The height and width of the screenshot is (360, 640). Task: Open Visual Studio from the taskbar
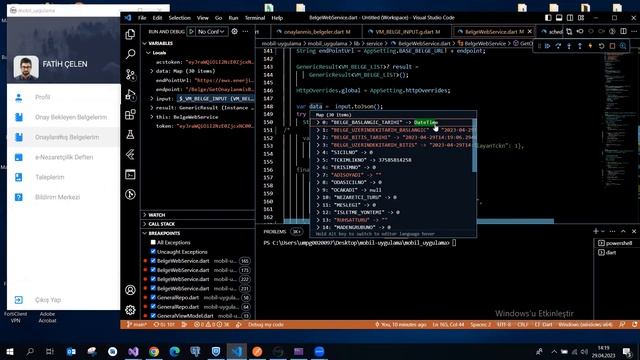point(133,351)
